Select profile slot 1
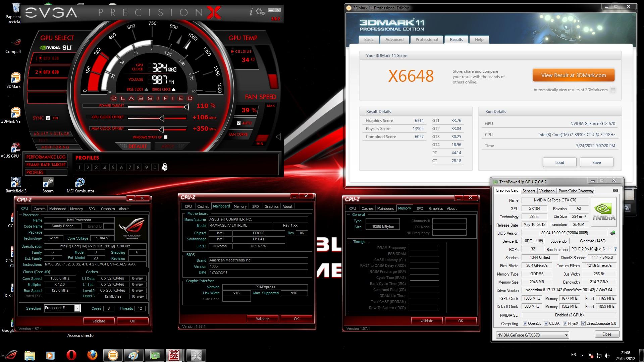This screenshot has width=644, height=362. point(79,167)
